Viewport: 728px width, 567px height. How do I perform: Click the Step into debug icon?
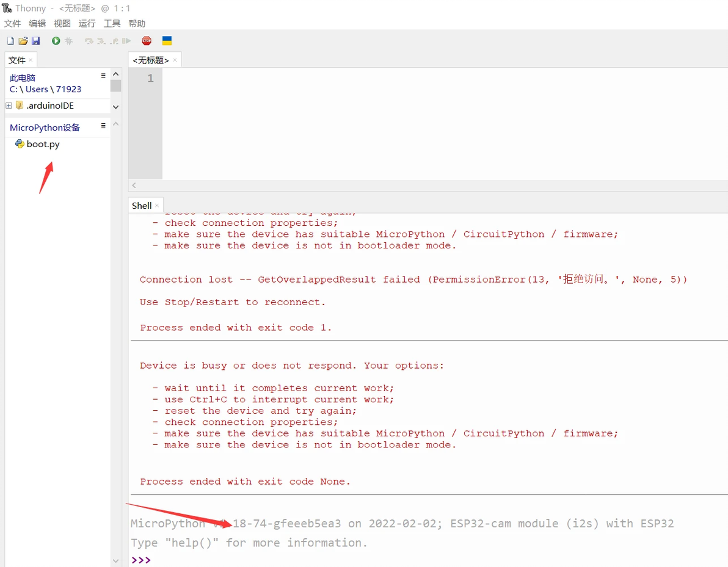click(x=101, y=41)
